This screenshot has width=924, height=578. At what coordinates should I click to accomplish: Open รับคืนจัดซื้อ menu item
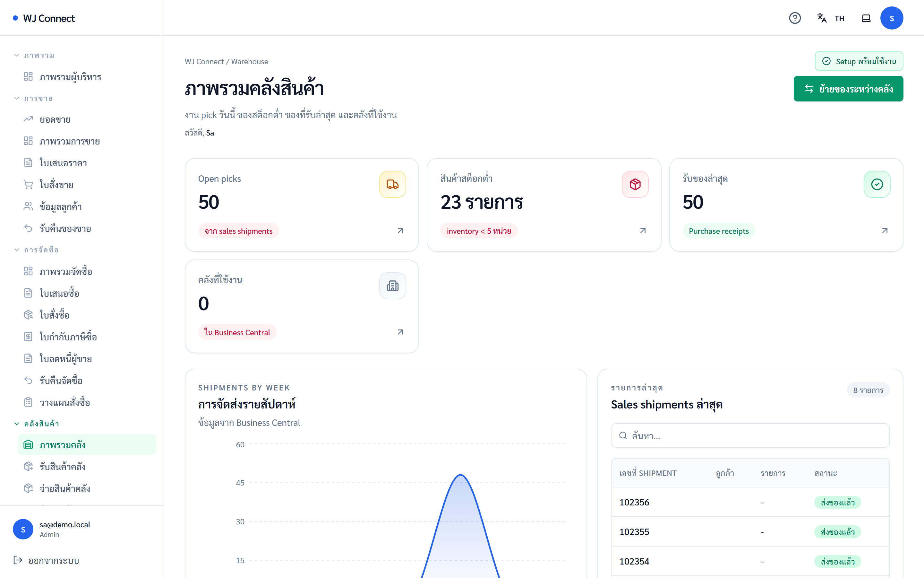click(x=87, y=380)
